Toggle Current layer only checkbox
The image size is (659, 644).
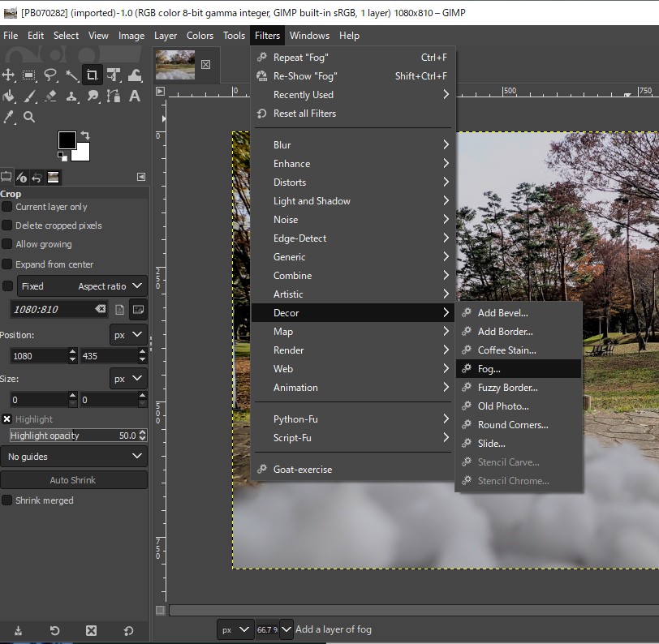pyautogui.click(x=6, y=207)
